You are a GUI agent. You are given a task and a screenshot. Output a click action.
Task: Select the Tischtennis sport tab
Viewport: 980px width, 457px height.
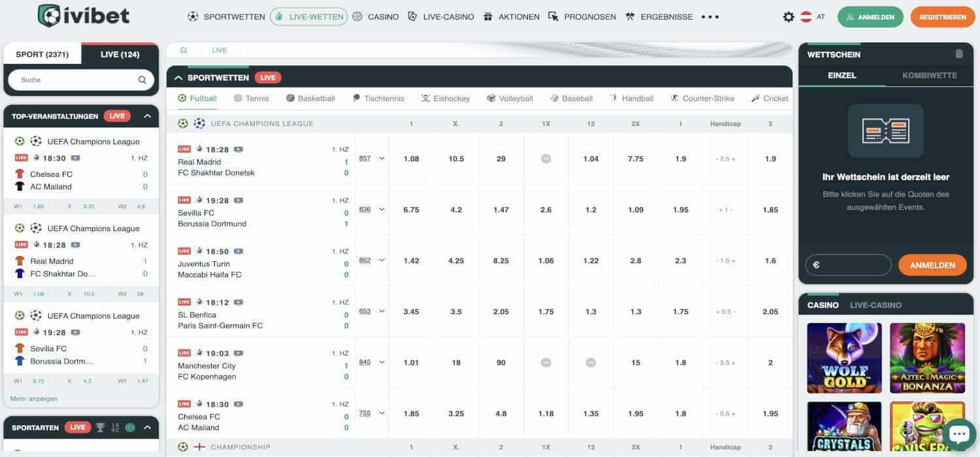[378, 99]
